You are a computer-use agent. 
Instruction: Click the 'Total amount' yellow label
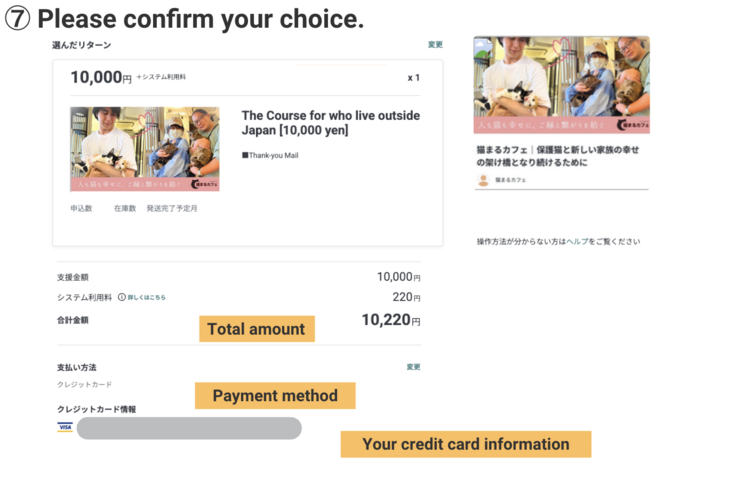point(256,329)
